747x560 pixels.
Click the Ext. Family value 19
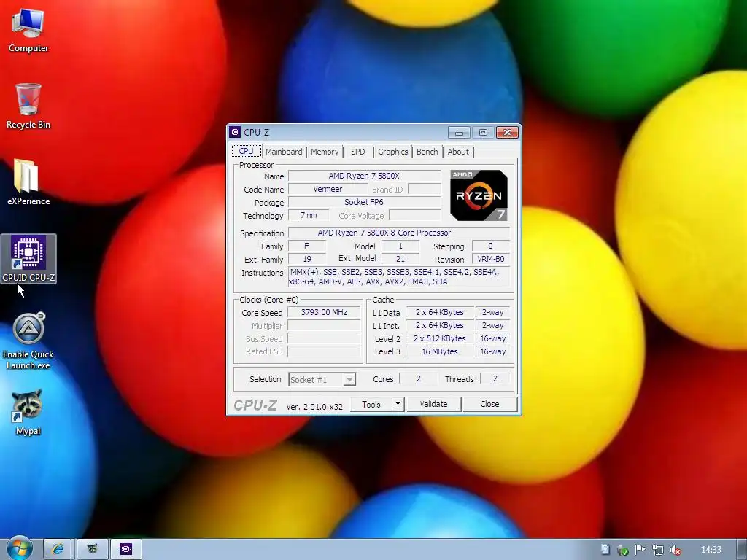point(307,259)
